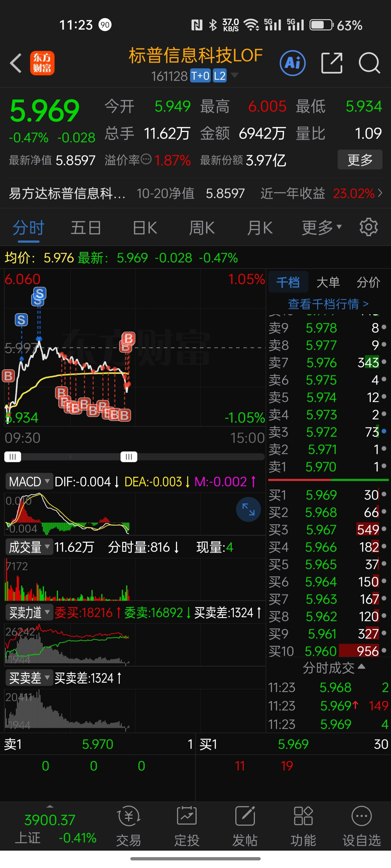Tap the 买10 5.960 row with 956
The height and width of the screenshot is (868, 391).
[328, 651]
